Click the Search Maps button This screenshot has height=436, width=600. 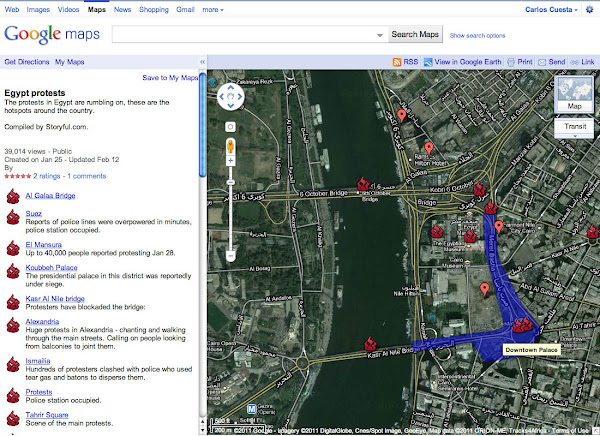[x=415, y=34]
